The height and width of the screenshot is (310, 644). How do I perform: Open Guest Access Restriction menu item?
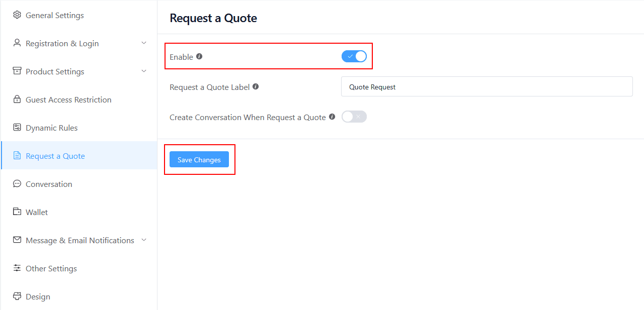(x=79, y=99)
